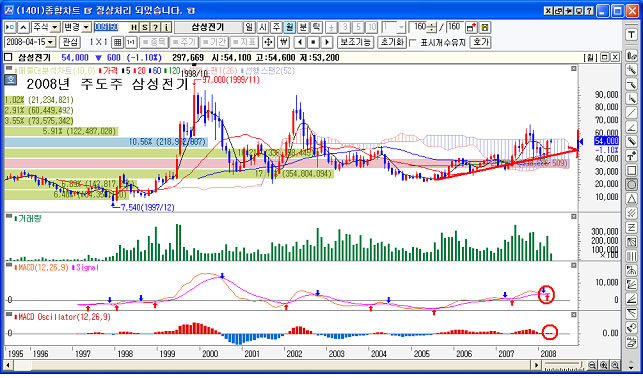The image size is (643, 378).
Task: Click the 보조기능 button
Action: (355, 42)
